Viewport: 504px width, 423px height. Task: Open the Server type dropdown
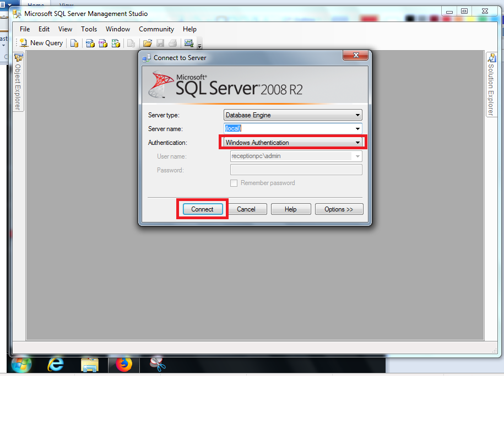(357, 115)
